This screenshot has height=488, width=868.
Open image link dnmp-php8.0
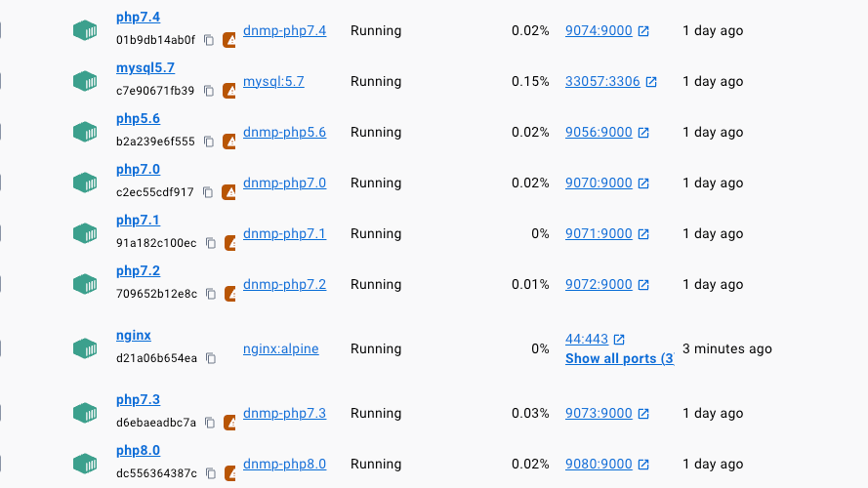pos(284,465)
